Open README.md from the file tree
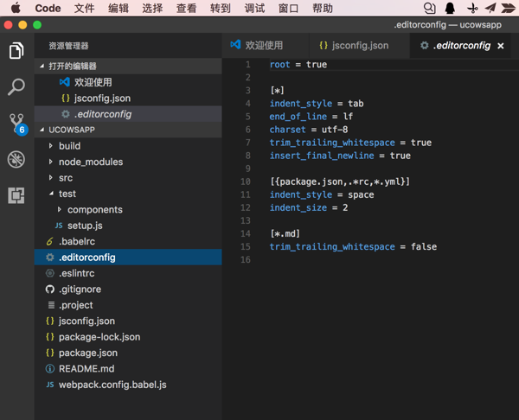This screenshot has height=420, width=519. click(x=86, y=369)
